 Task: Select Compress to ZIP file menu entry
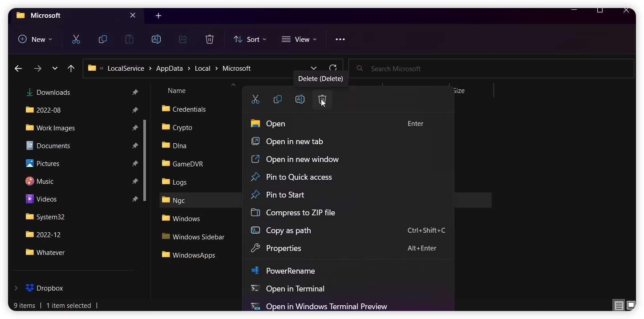pos(300,213)
